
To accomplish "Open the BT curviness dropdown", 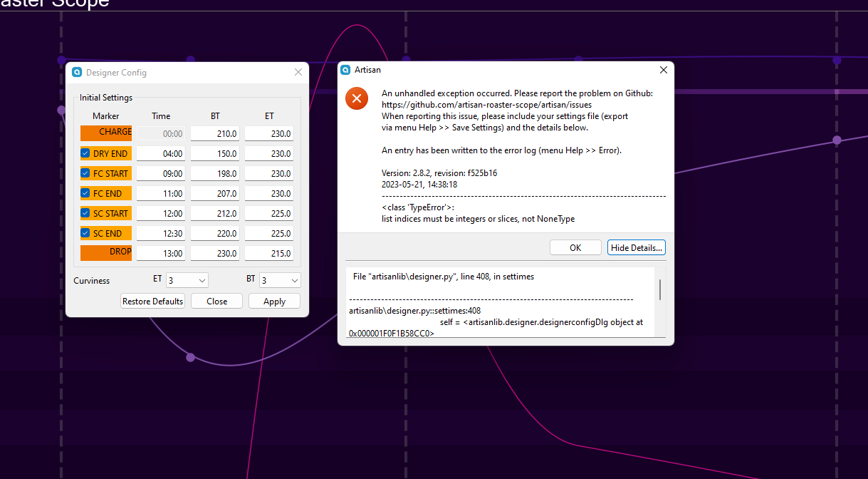I will pos(280,280).
